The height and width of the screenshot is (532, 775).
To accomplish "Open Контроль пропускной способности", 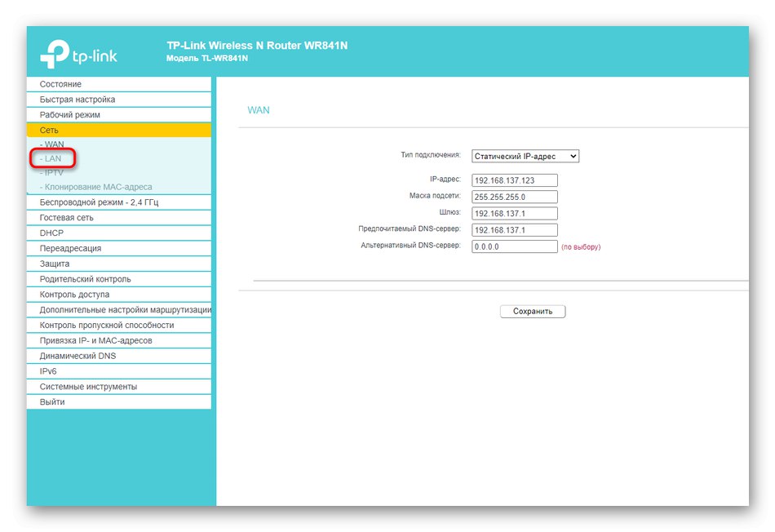I will coord(118,325).
